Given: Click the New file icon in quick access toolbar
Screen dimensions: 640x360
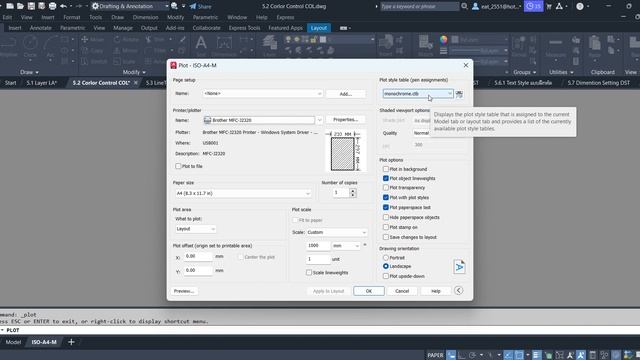Looking at the screenshot, I should pos(10,6).
